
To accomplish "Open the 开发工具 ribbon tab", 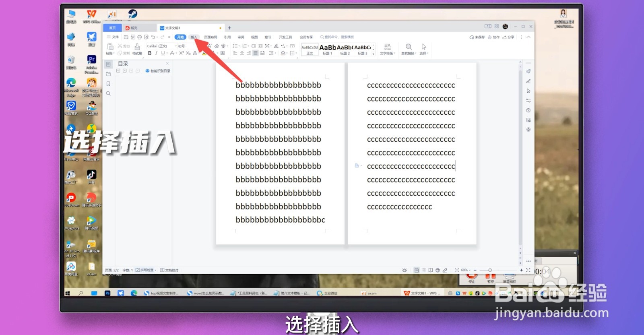I will [x=285, y=37].
